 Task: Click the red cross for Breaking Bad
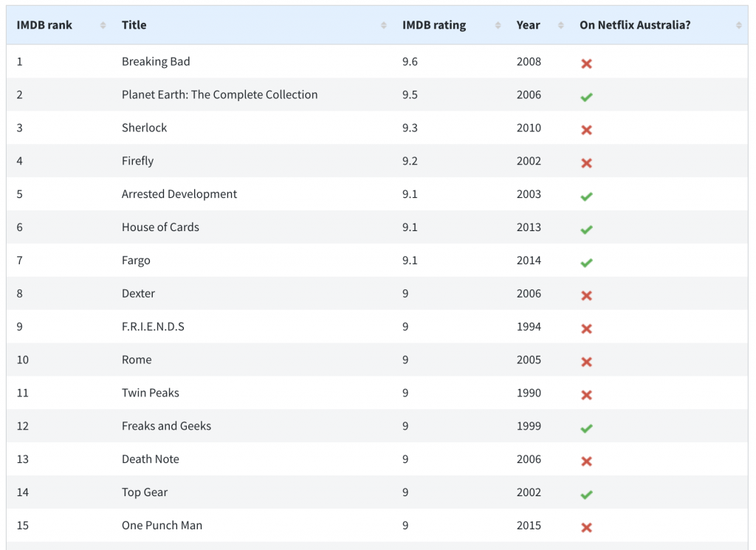point(586,63)
